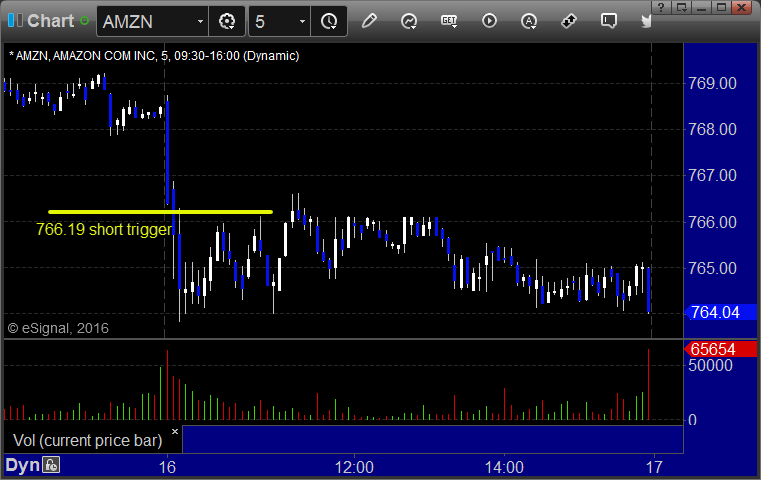Close the Vol study panel with x
The height and width of the screenshot is (480, 761).
coord(175,431)
